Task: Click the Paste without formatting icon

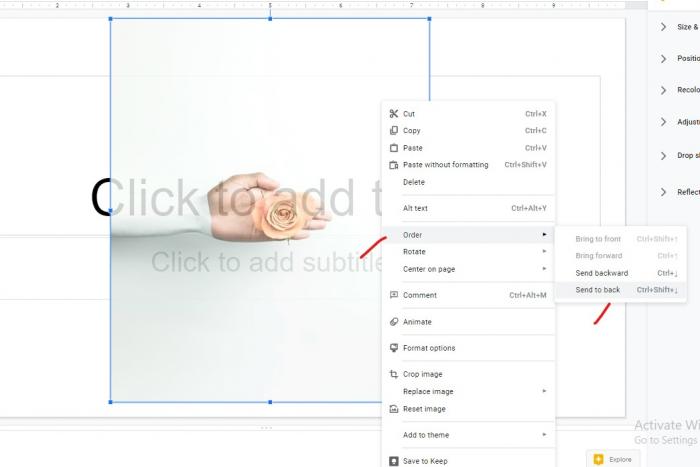Action: pos(393,165)
